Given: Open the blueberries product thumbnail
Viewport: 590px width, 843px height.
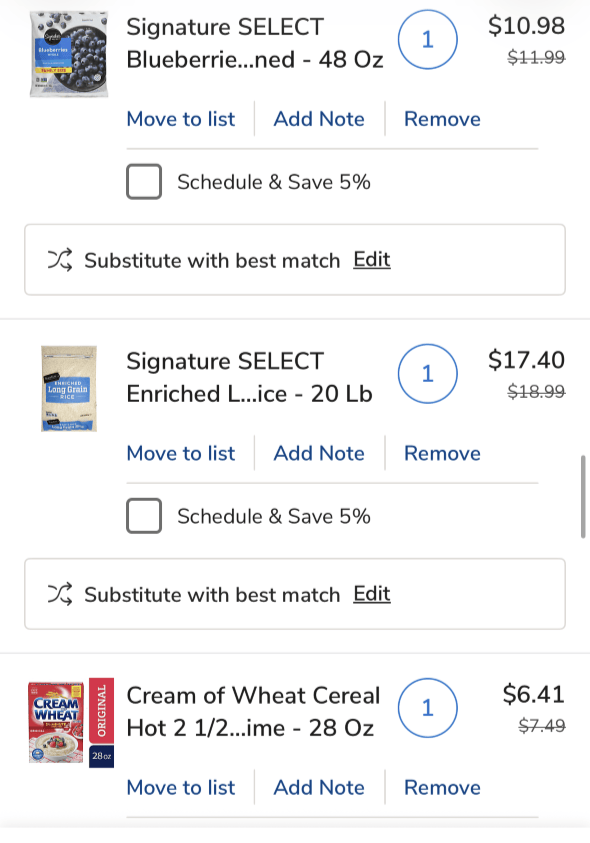Looking at the screenshot, I should [69, 54].
